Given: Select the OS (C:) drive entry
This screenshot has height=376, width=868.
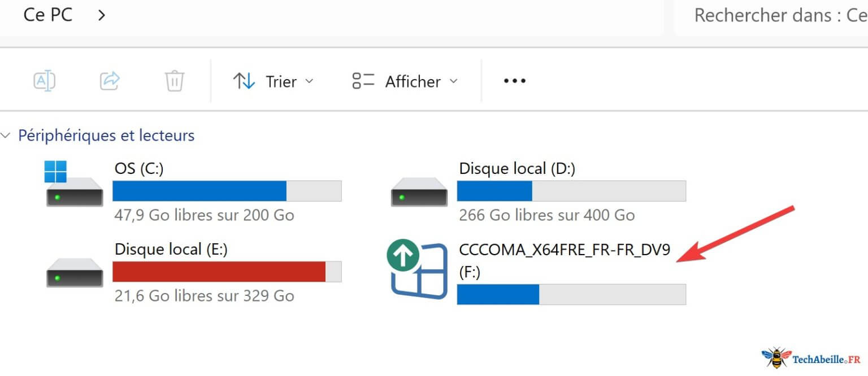Looking at the screenshot, I should point(137,168).
